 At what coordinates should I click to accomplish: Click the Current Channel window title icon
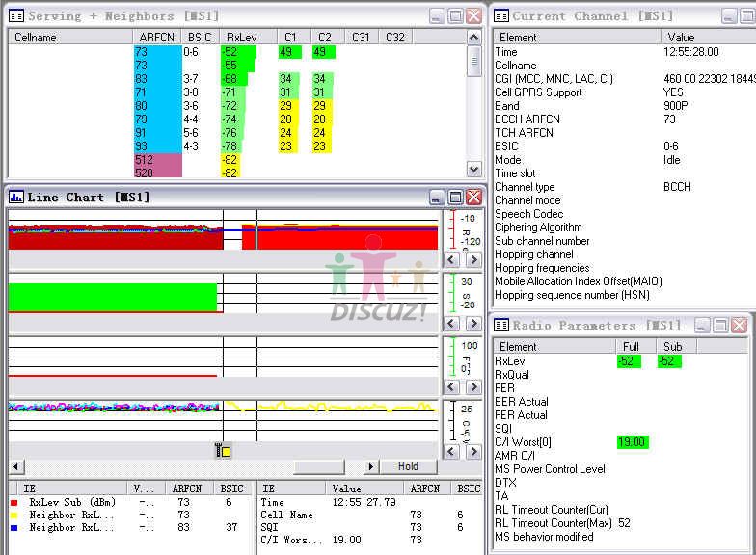(501, 15)
